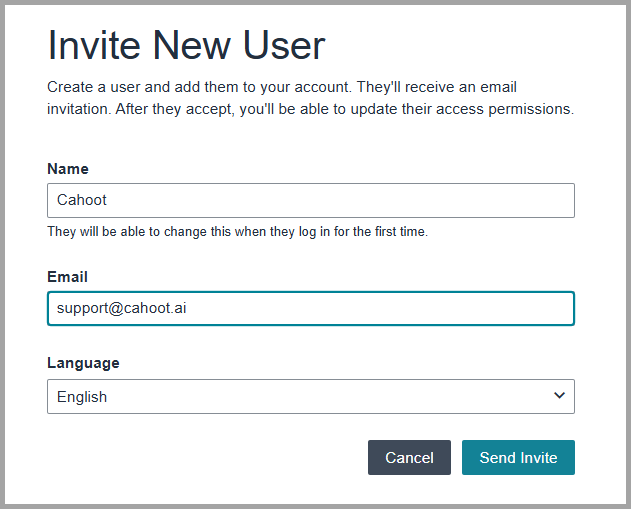Click the Language field label

point(83,363)
